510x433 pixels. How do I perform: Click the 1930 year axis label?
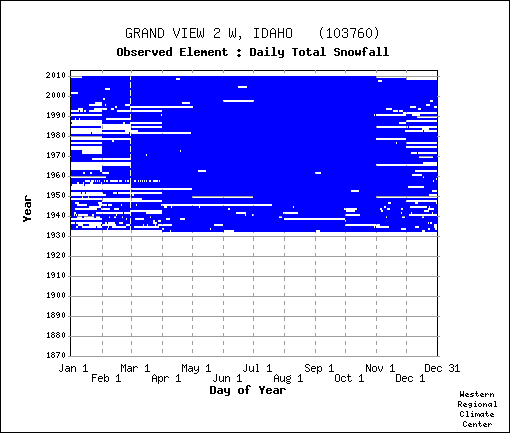56,236
